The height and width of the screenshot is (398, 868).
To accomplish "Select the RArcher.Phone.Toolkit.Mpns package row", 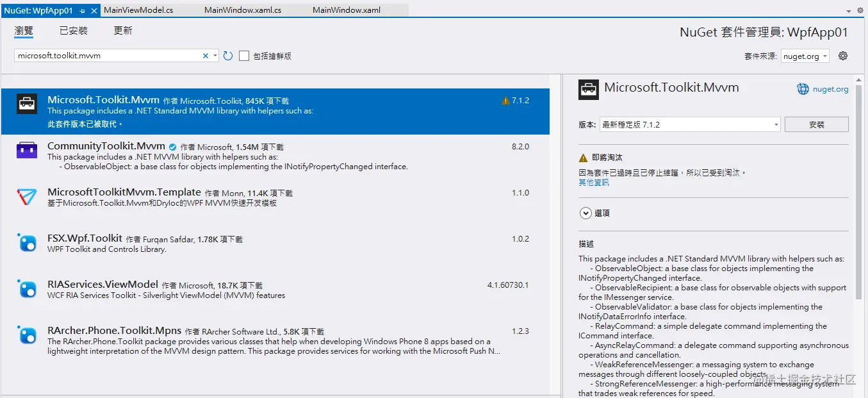I will click(275, 342).
